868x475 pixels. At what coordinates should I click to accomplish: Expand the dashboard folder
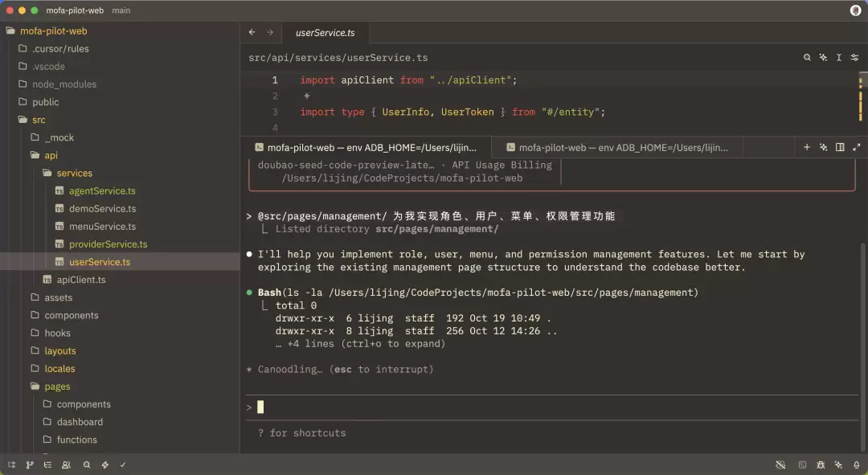pos(80,422)
